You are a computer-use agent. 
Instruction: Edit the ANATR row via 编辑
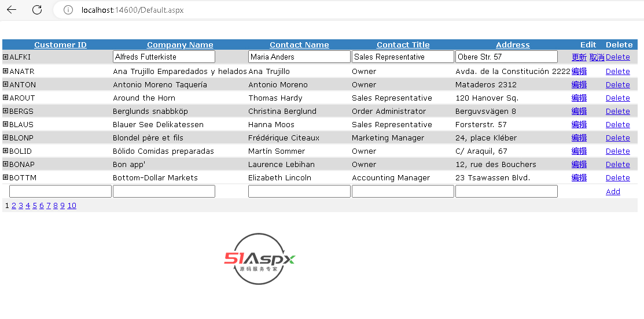(x=579, y=71)
